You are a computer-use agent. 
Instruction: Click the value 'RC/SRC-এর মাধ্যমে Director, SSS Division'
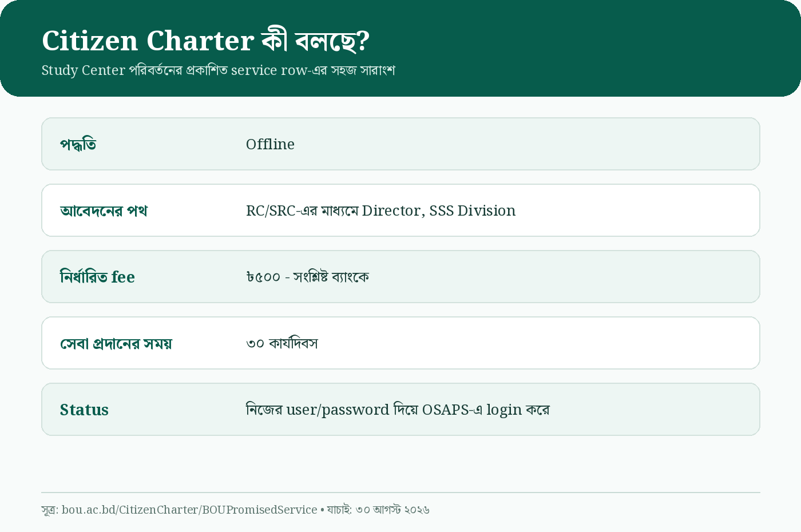coord(380,211)
